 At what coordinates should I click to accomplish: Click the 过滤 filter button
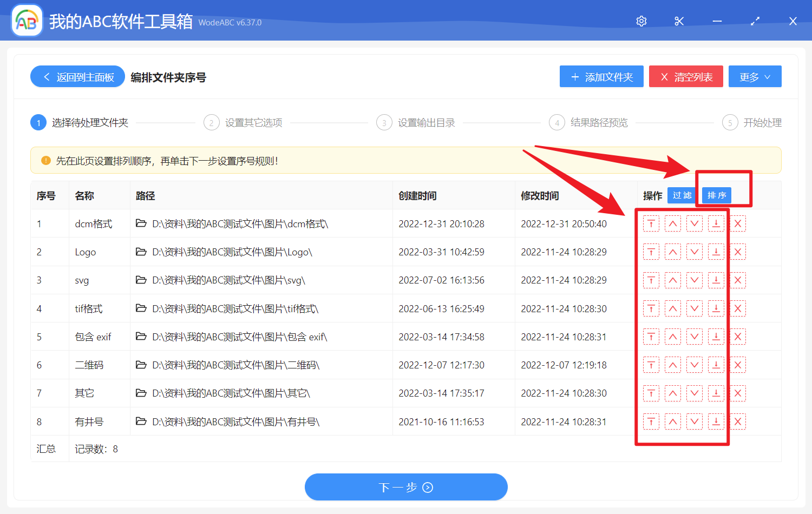tap(682, 195)
